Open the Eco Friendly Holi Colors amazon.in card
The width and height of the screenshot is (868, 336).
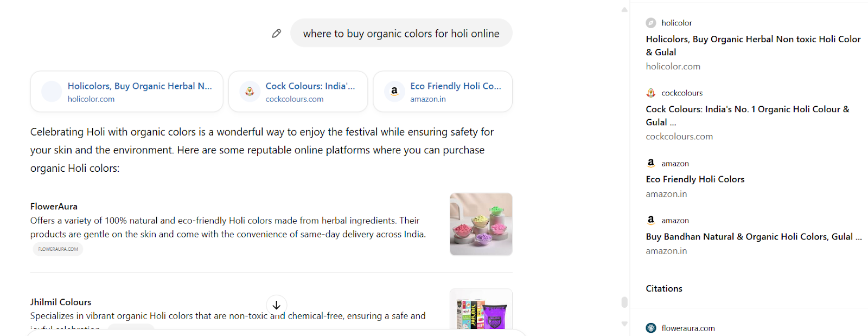[443, 92]
